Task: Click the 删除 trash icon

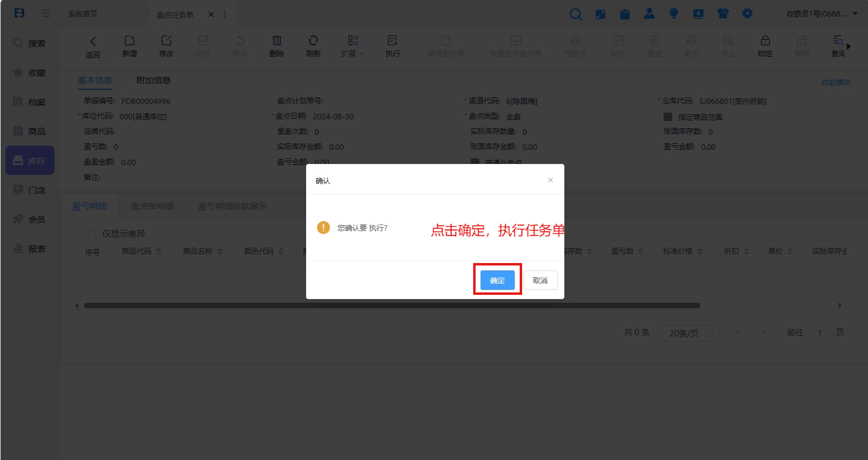Action: (x=277, y=41)
